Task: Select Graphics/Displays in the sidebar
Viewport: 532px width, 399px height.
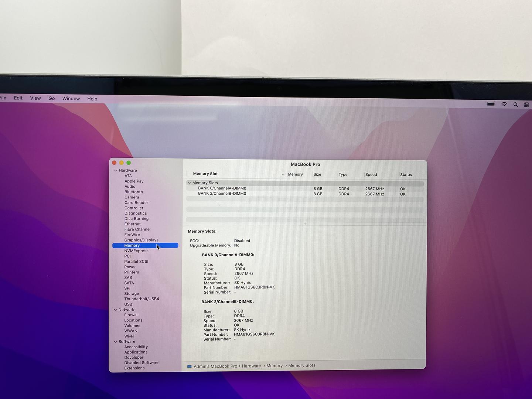Action: (141, 240)
